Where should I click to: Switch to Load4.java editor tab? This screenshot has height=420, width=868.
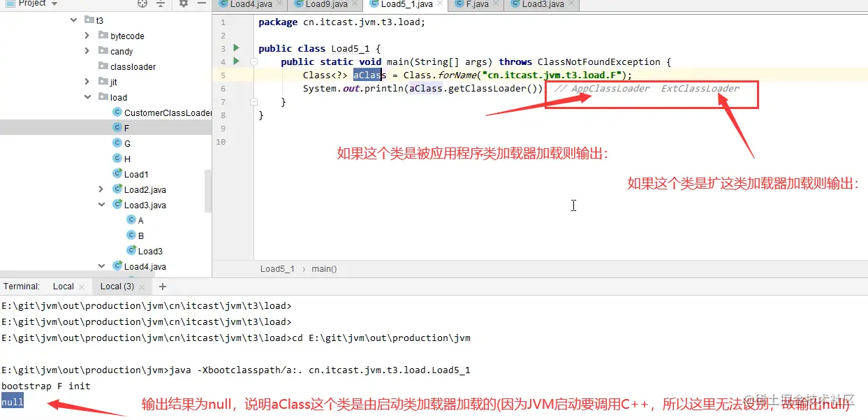point(251,4)
